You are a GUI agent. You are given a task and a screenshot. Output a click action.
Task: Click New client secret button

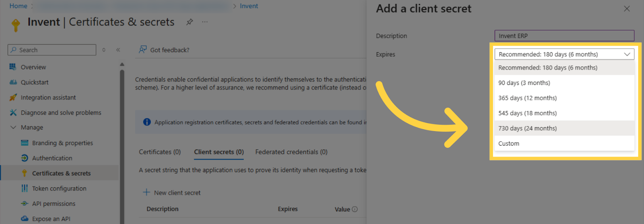(x=172, y=193)
